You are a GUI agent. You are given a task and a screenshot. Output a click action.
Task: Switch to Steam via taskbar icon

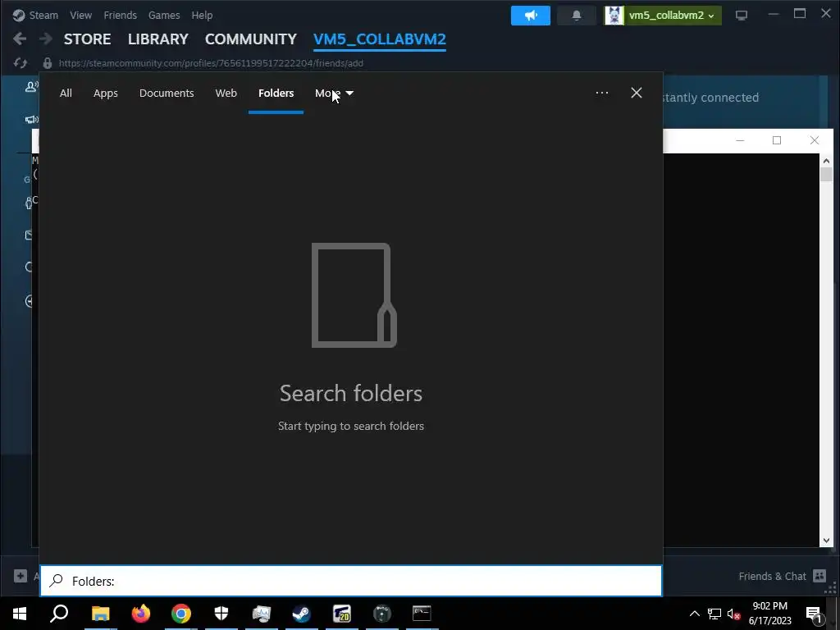coord(302,614)
